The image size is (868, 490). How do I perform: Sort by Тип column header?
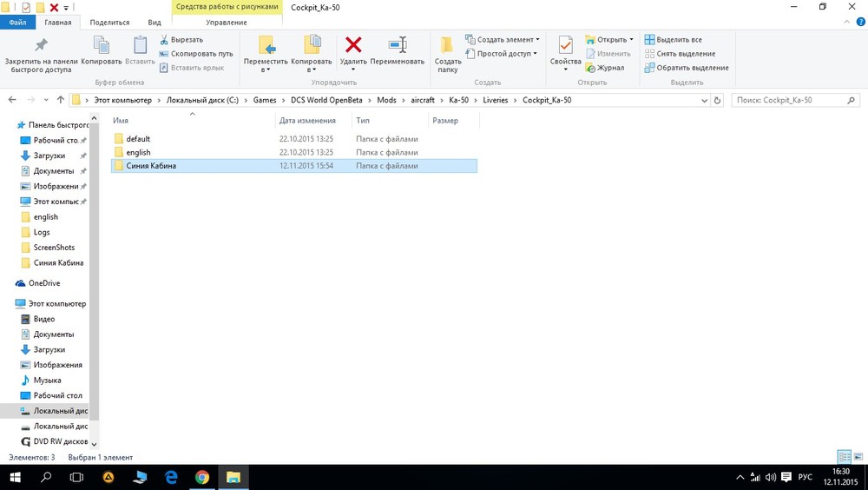click(x=390, y=120)
